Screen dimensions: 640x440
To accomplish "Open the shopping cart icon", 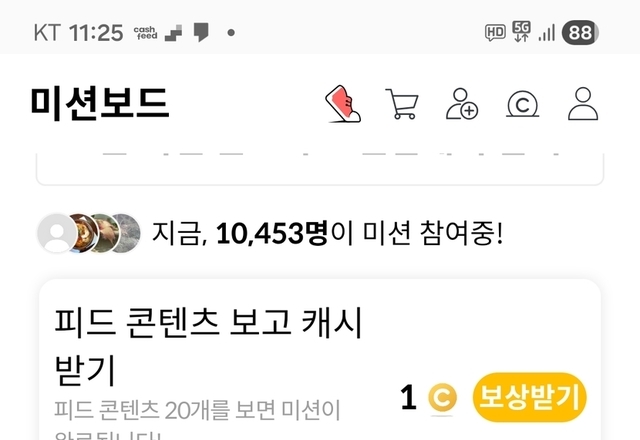I will [402, 104].
